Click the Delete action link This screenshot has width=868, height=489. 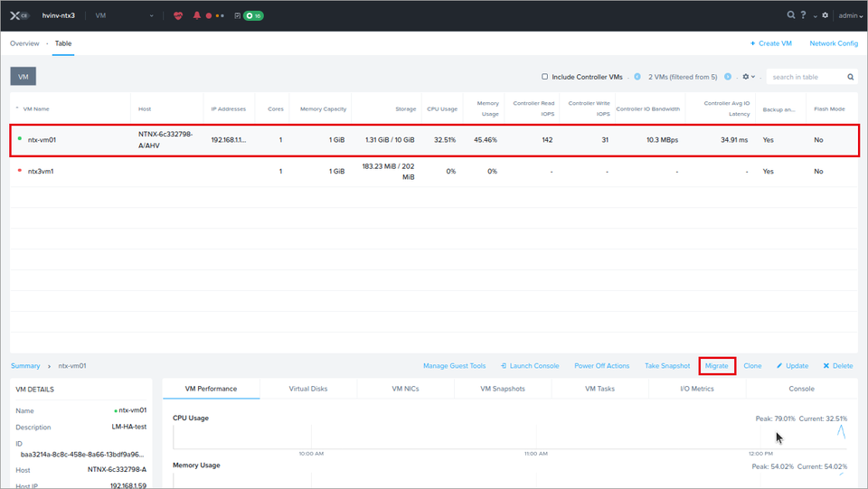coord(843,366)
